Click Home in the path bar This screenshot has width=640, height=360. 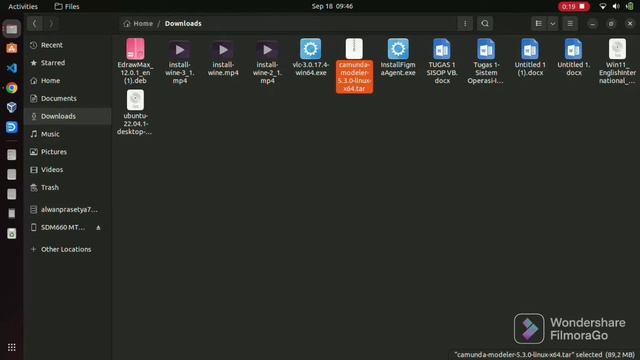[138, 23]
